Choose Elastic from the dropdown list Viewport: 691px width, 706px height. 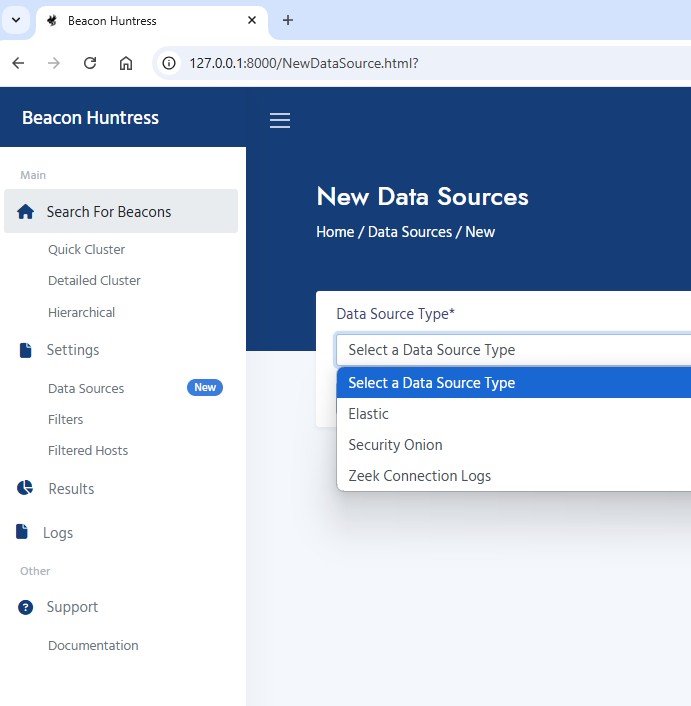coord(514,414)
